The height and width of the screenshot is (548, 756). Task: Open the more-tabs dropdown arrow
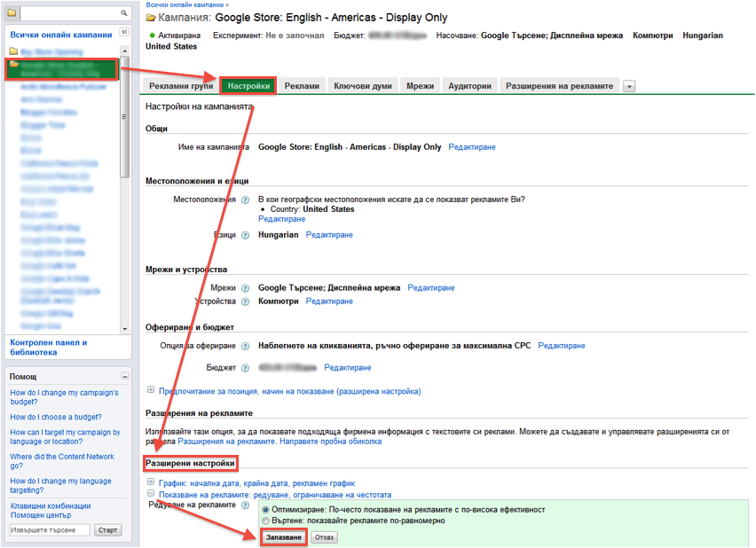click(629, 86)
